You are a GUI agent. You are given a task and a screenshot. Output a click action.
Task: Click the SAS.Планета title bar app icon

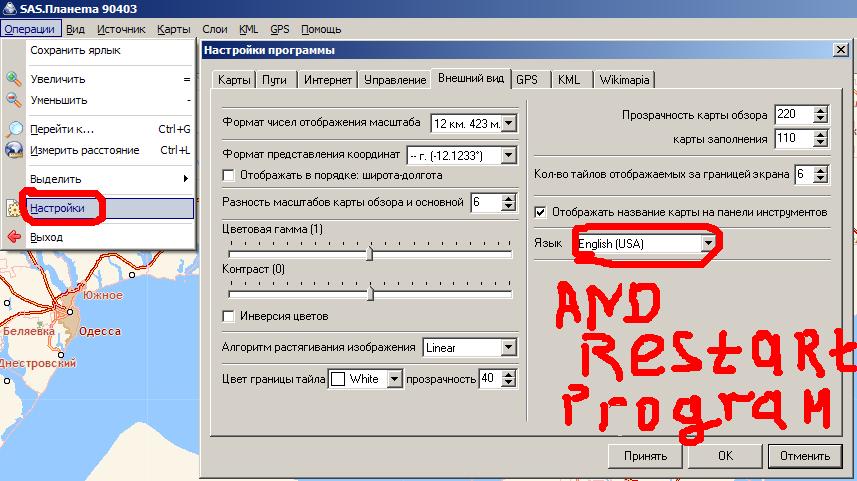9,9
